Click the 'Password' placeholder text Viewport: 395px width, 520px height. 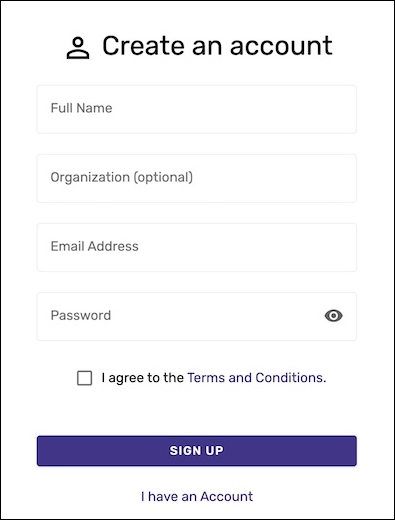[81, 315]
